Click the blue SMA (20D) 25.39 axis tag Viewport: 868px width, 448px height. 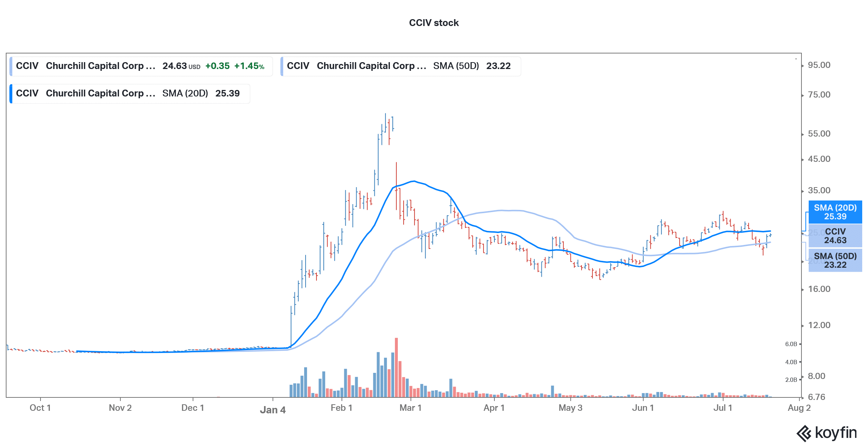tap(835, 212)
